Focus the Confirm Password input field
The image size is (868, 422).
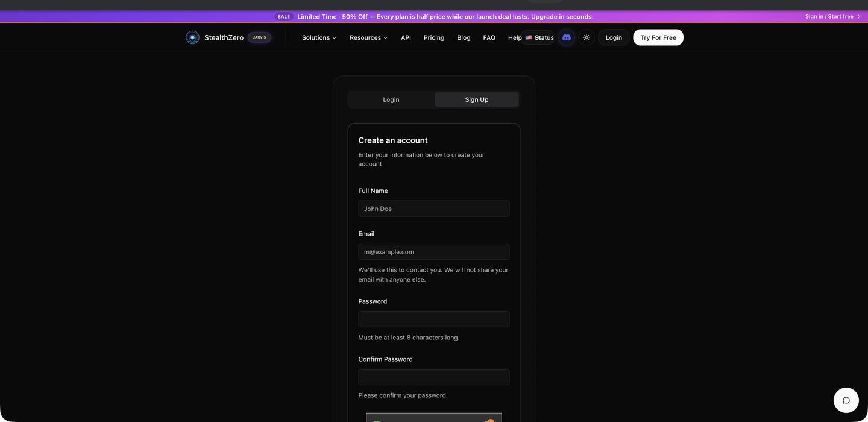[x=434, y=377]
